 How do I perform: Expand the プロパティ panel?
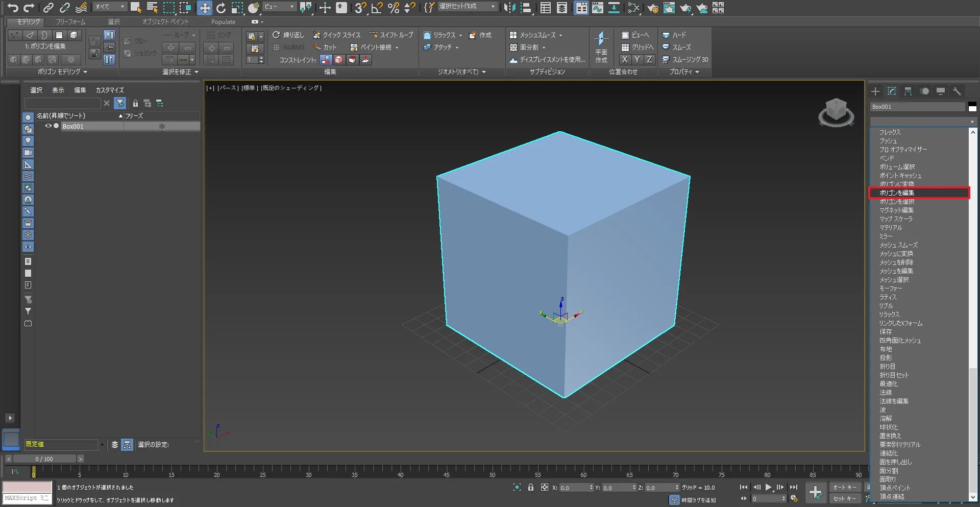(684, 72)
